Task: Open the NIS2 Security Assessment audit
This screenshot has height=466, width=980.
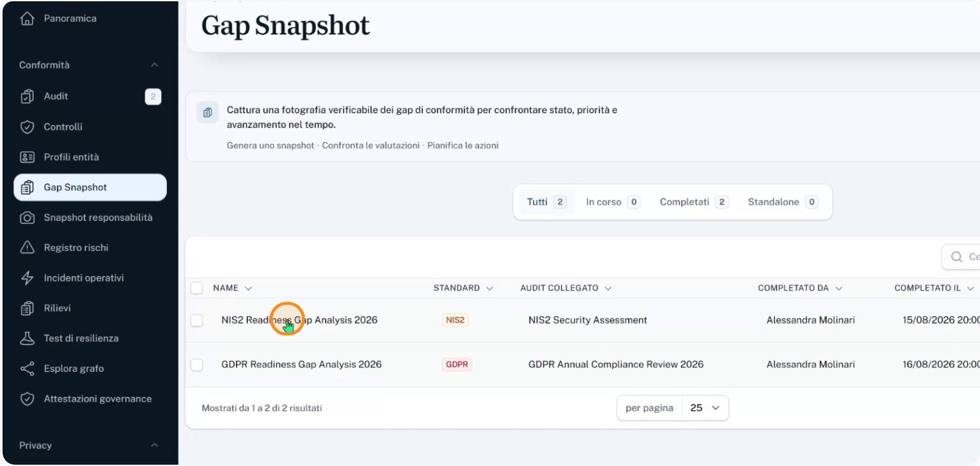Action: tap(588, 320)
